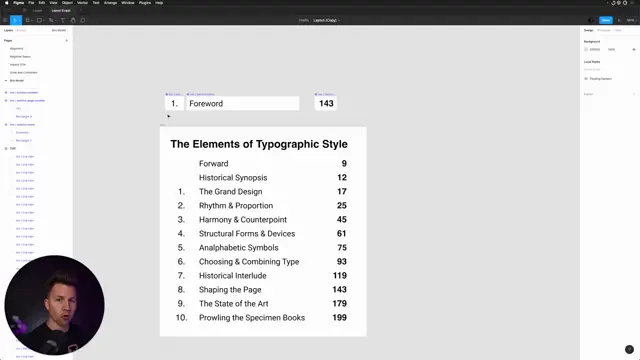
Task: Open the Arrange menu
Action: (110, 2)
